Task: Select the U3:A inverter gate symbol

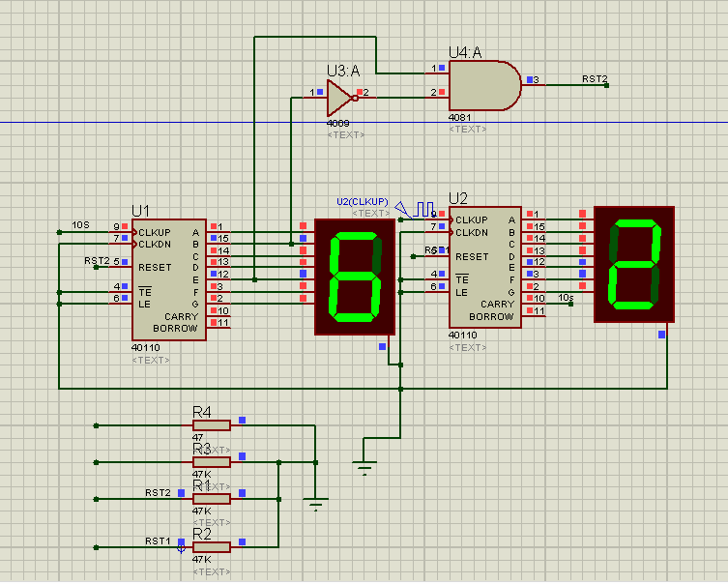Action: click(x=342, y=98)
